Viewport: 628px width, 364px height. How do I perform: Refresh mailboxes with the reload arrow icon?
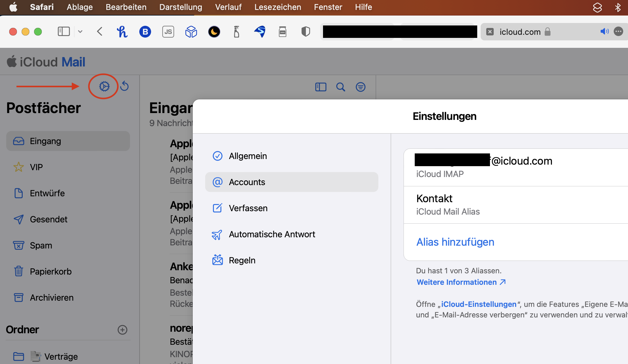click(x=125, y=86)
